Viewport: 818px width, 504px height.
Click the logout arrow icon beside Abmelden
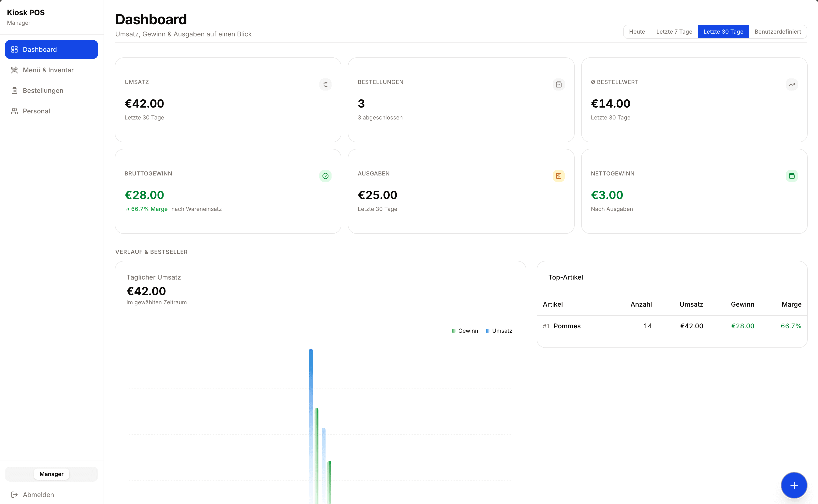(x=14, y=495)
